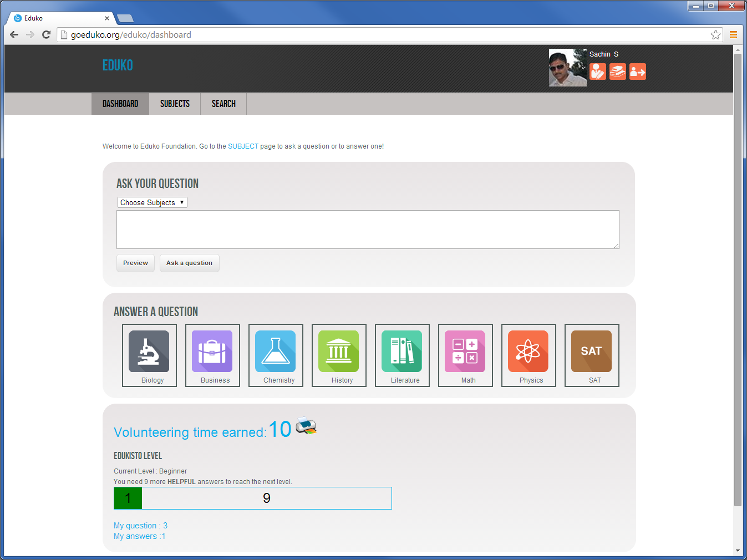Click the Volunteering time earned text

(190, 432)
